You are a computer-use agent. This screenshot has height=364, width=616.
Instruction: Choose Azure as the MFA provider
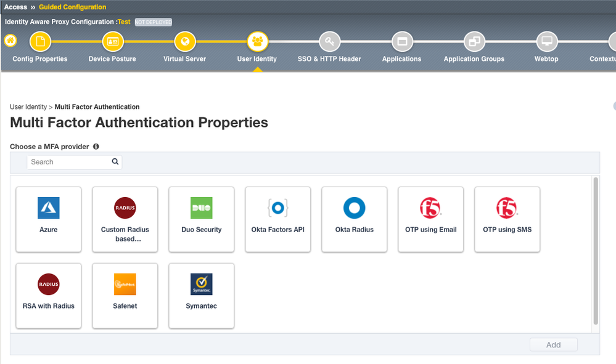click(49, 219)
